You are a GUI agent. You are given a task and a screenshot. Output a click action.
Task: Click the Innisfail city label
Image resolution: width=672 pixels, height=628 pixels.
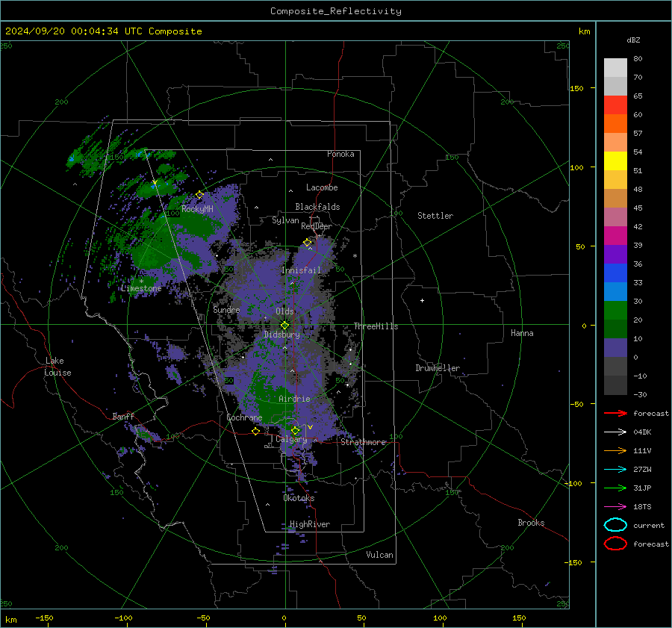click(x=302, y=270)
